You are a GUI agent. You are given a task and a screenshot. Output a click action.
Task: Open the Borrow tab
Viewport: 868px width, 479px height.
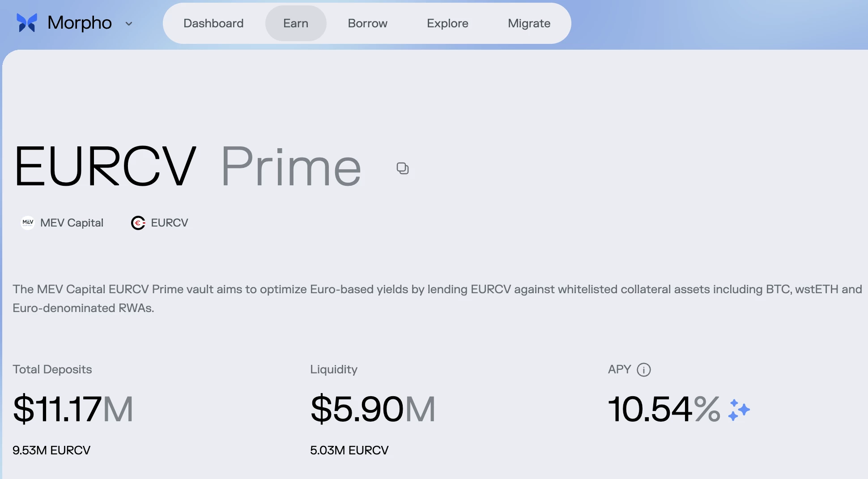367,23
